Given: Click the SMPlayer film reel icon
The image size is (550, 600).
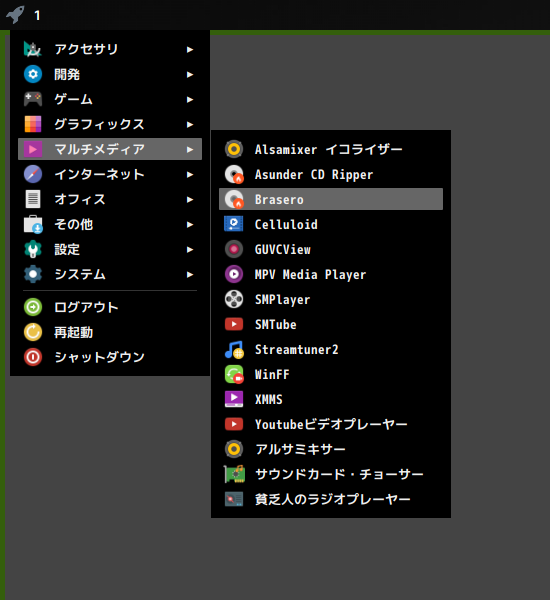Looking at the screenshot, I should click(234, 299).
